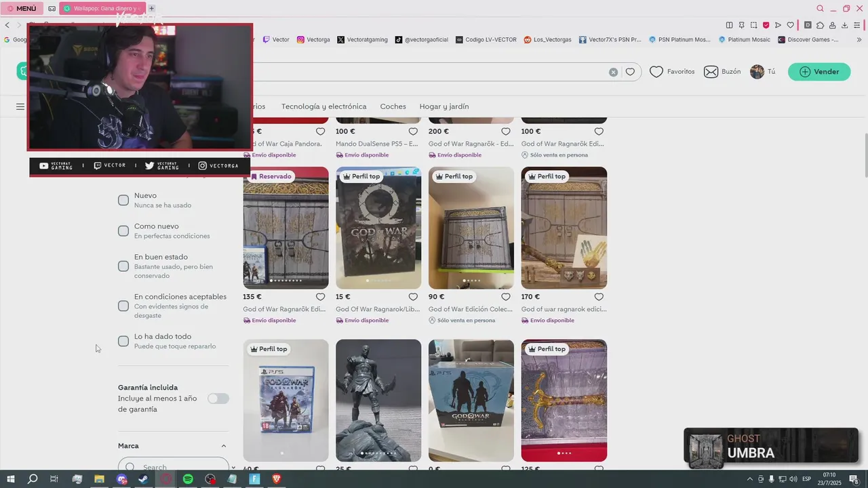
Task: Open the hamburger categories menu
Action: click(20, 106)
